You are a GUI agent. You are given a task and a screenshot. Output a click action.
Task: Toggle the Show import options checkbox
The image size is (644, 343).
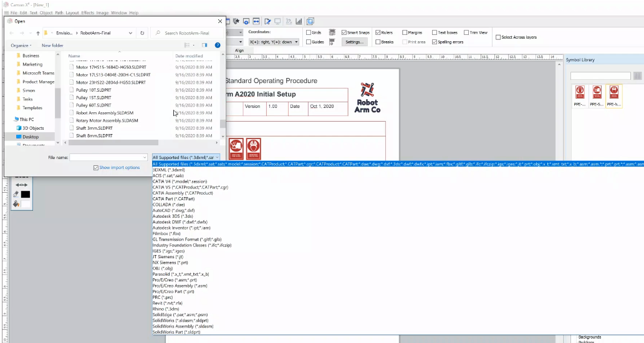pyautogui.click(x=96, y=168)
